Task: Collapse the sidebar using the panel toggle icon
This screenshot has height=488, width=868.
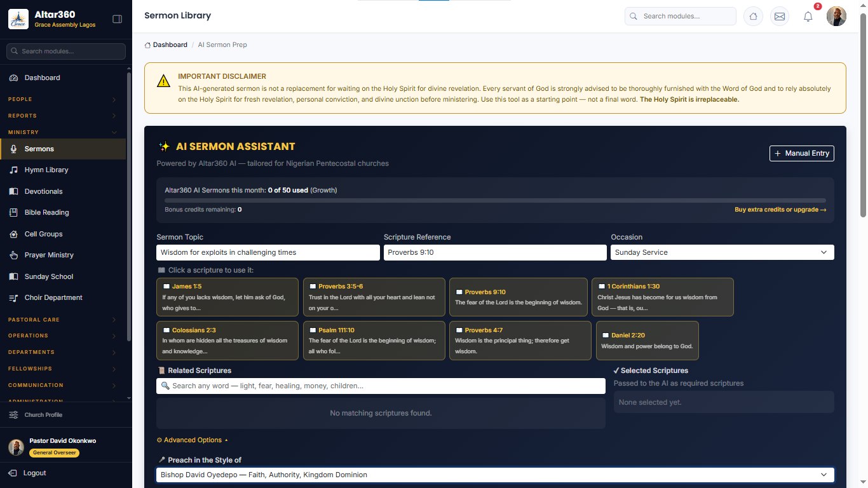Action: click(x=117, y=19)
